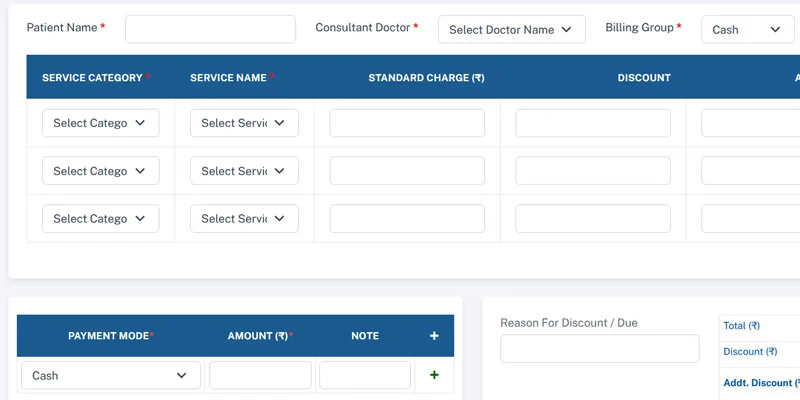800x400 pixels.
Task: Click Discount field in second service row
Action: click(593, 171)
